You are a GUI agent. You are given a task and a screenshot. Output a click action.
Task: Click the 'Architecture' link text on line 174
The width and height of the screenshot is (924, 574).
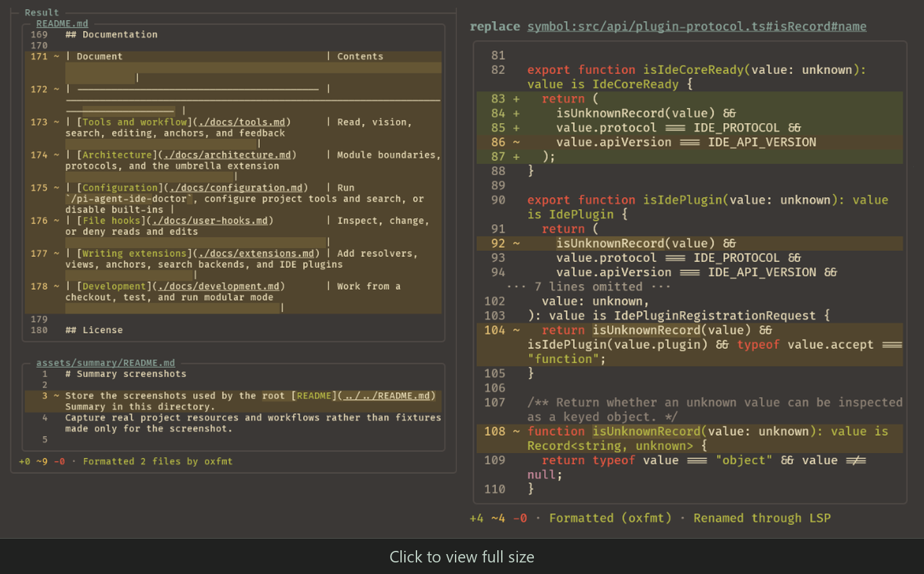117,155
